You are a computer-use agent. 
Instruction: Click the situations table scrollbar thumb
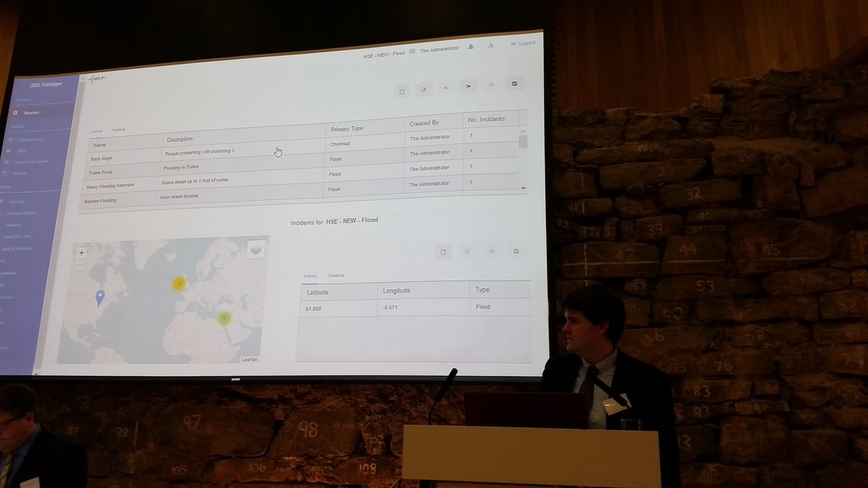pos(524,140)
